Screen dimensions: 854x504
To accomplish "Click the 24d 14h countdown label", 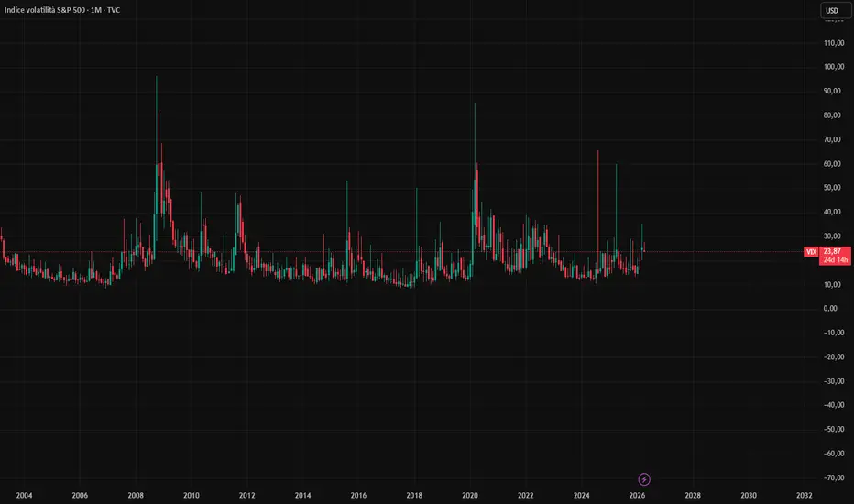I will [x=835, y=260].
